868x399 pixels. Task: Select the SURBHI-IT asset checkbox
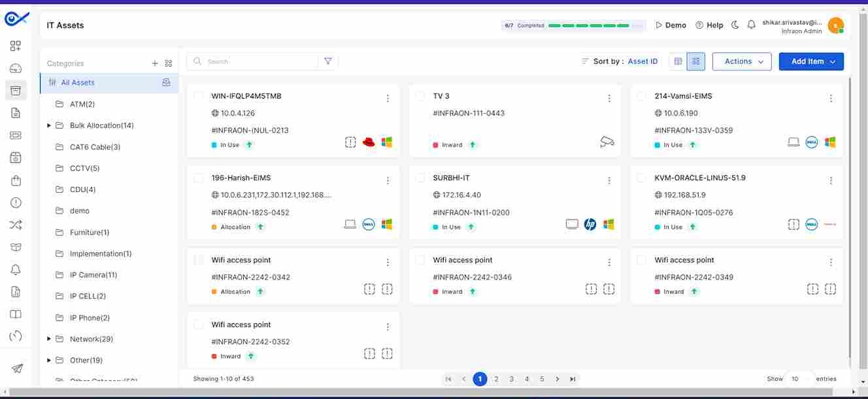click(x=420, y=178)
